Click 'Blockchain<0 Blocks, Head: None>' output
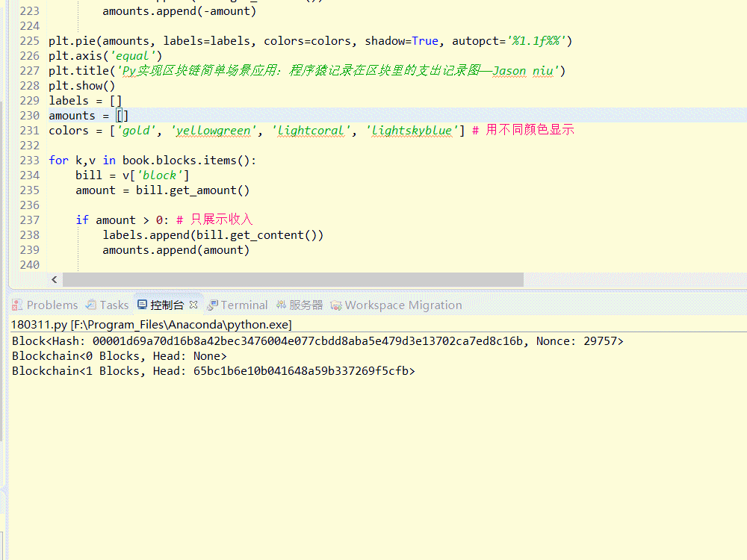The height and width of the screenshot is (560, 747). click(119, 356)
